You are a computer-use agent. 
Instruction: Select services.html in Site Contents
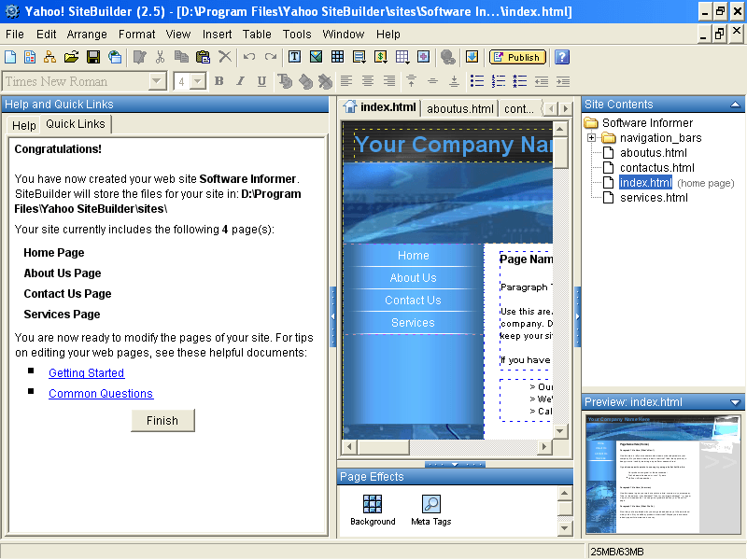654,198
